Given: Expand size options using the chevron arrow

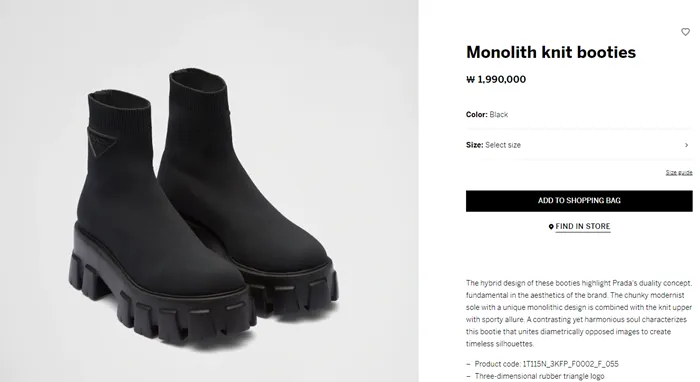Looking at the screenshot, I should click(x=687, y=145).
